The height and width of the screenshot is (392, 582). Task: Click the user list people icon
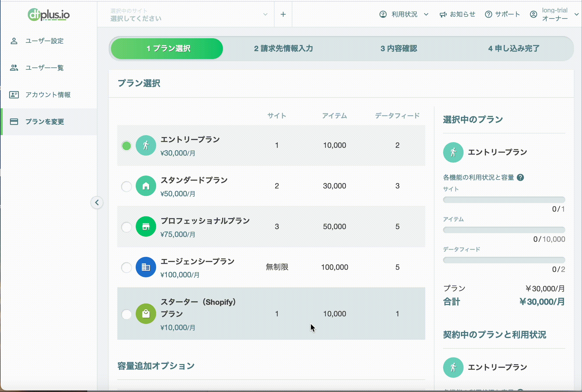pos(14,68)
